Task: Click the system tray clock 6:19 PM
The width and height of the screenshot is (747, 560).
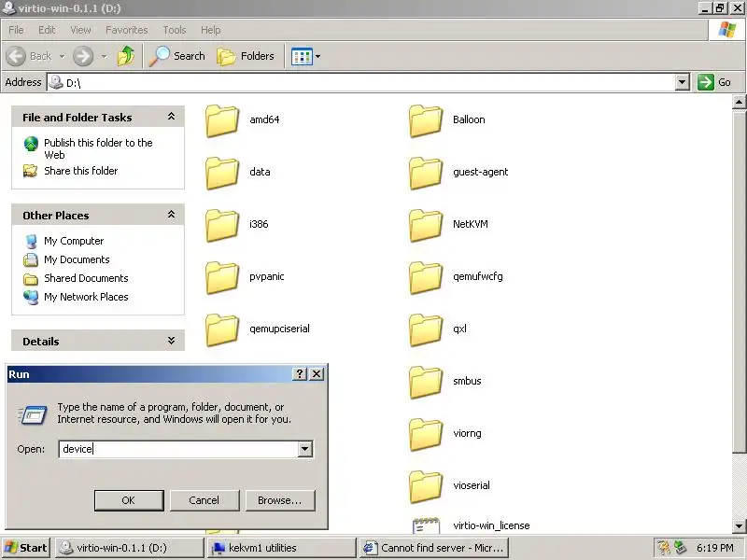Action: click(x=714, y=548)
